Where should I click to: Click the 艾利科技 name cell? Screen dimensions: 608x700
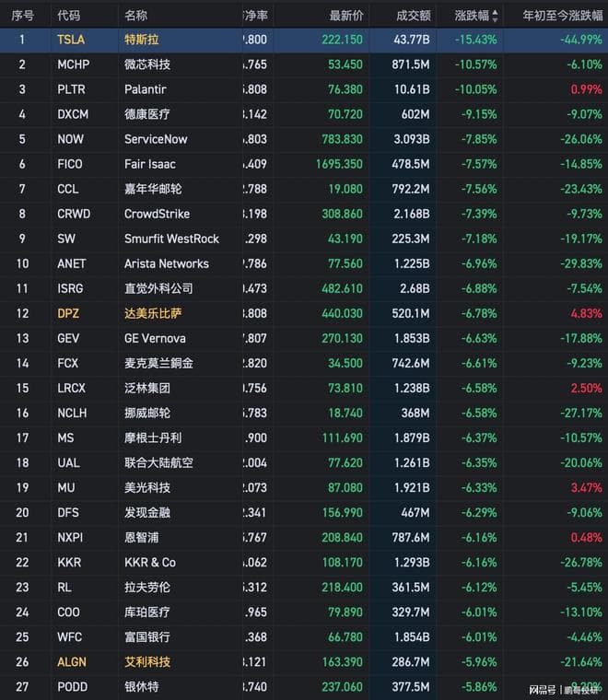(x=147, y=662)
